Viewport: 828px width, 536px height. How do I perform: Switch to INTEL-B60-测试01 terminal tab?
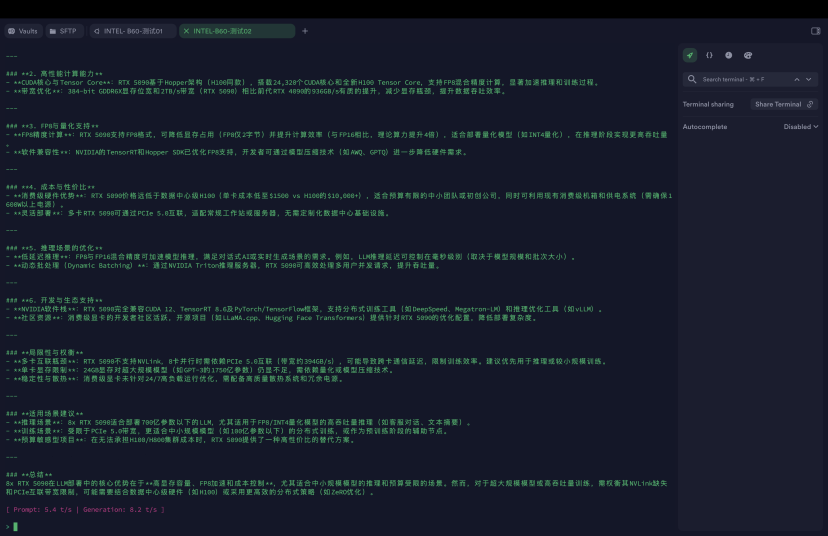(133, 31)
